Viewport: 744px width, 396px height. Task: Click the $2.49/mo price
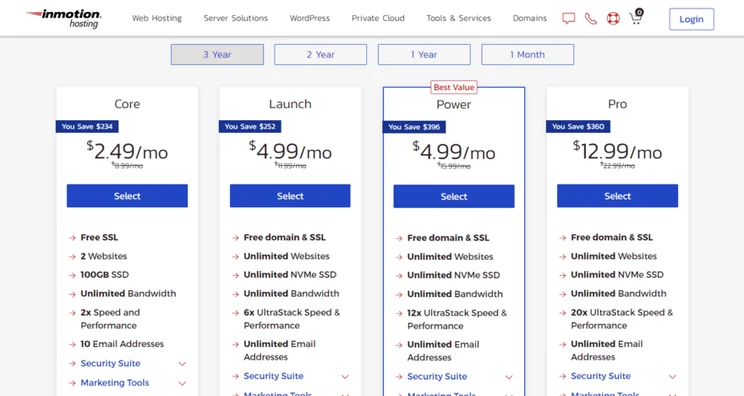127,151
